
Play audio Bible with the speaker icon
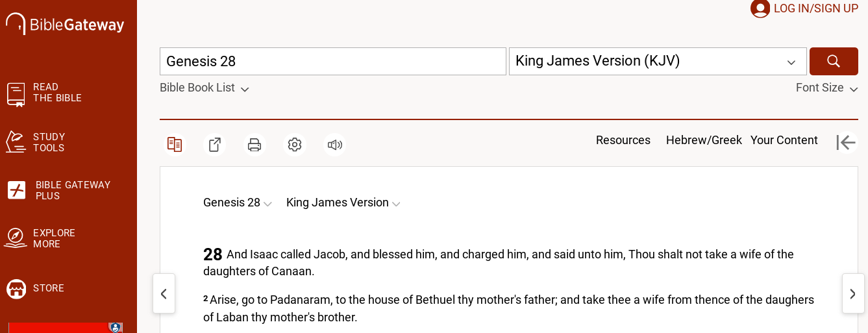coord(334,144)
